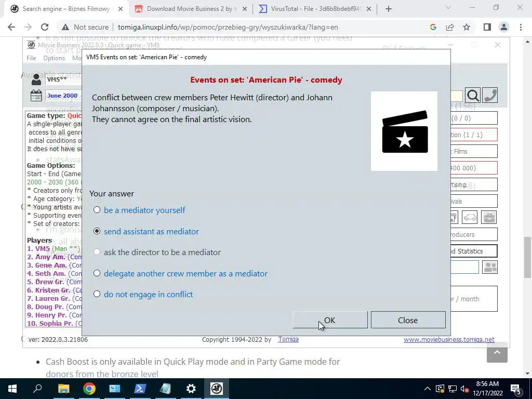532x399 pixels.
Task: Click the calendar icon beside June 2000
Action: pos(36,96)
